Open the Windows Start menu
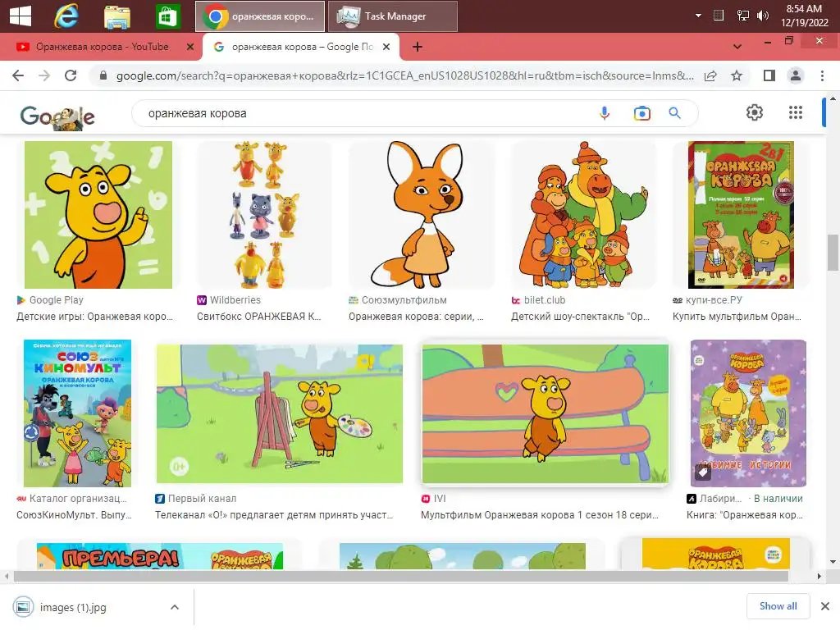 coord(21,16)
